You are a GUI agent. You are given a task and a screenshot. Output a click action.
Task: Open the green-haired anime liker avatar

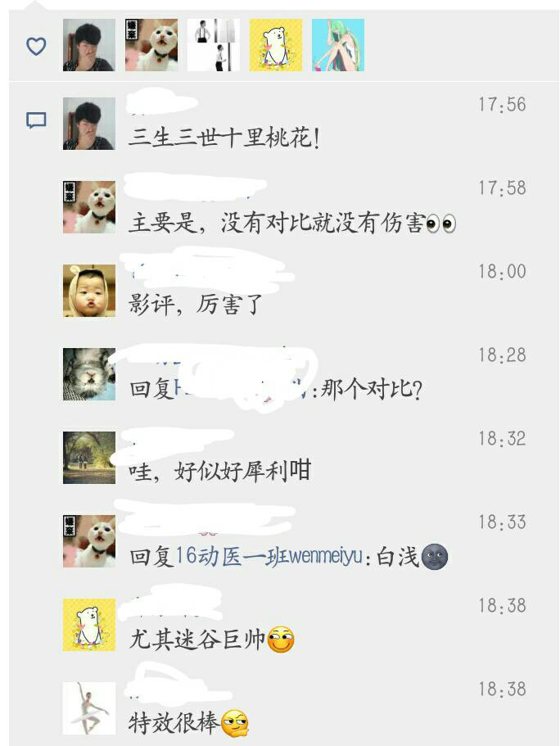(338, 45)
